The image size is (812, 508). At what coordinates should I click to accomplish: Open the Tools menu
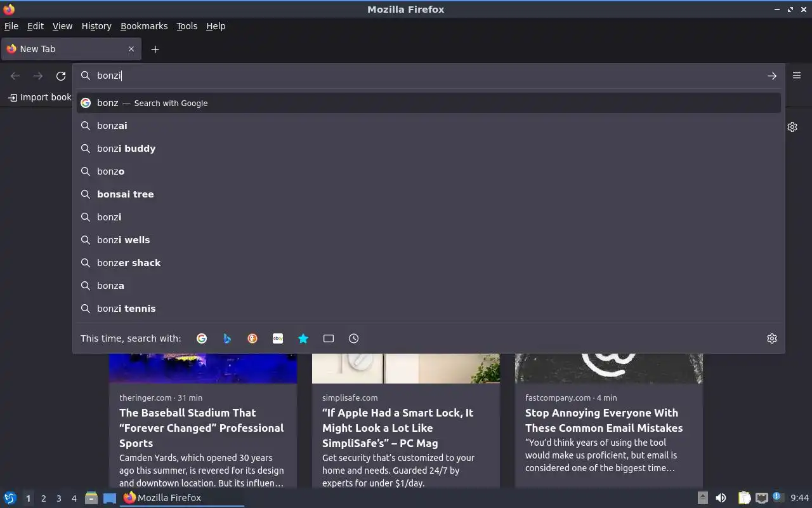pyautogui.click(x=187, y=26)
